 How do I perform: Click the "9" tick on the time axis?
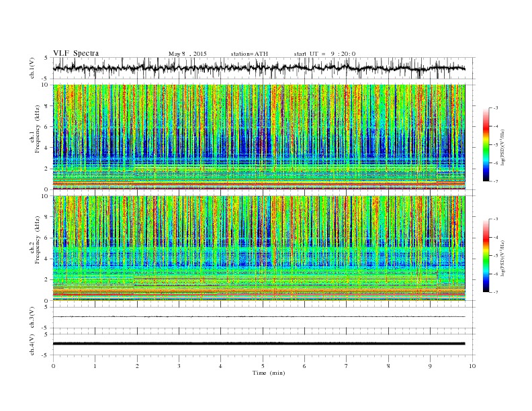[430, 366]
